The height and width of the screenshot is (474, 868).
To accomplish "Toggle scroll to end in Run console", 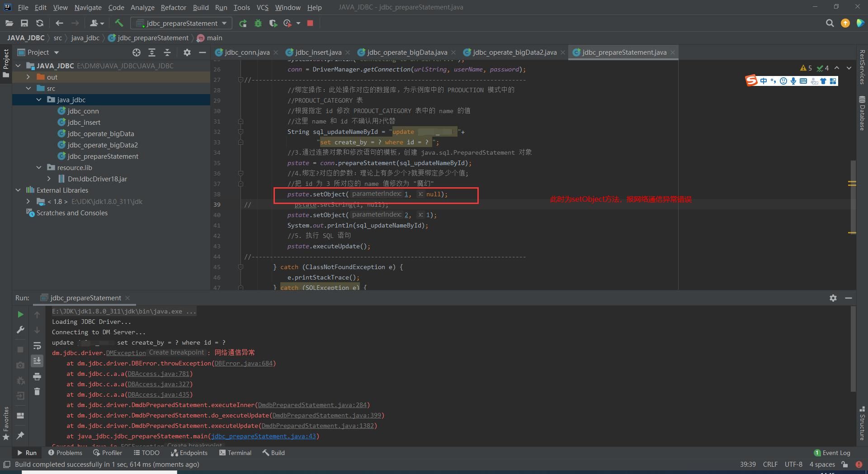I will tap(37, 360).
